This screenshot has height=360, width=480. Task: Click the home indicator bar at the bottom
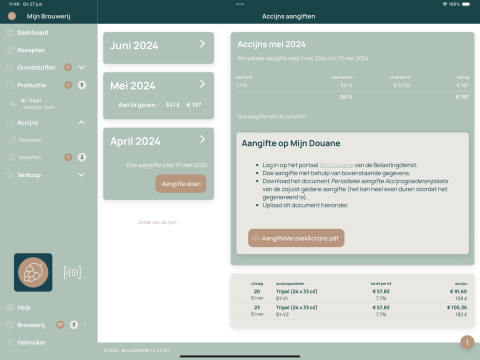(x=240, y=356)
